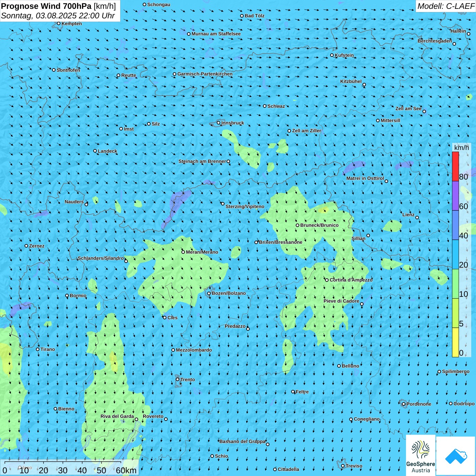The image size is (476, 476).
Task: Pick the blue 40–60 km/h legend color
Action: click(455, 225)
